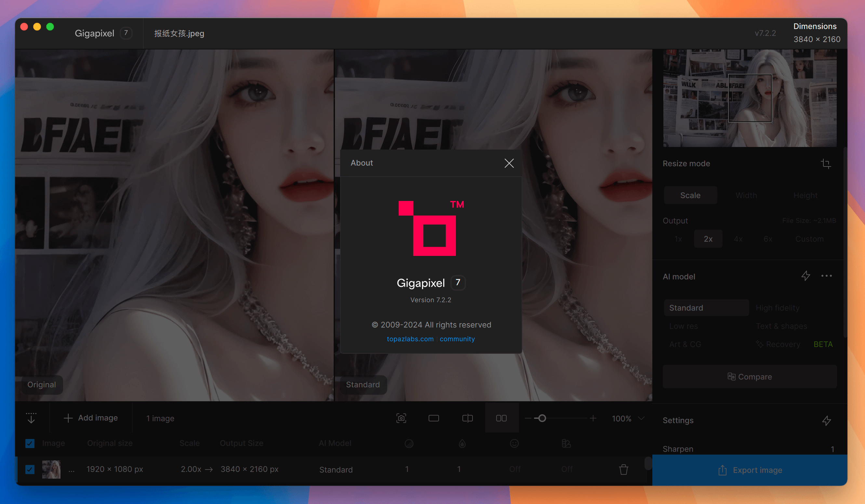Screen dimensions: 865x504
Task: Select the Low res AI model
Action: tap(684, 326)
